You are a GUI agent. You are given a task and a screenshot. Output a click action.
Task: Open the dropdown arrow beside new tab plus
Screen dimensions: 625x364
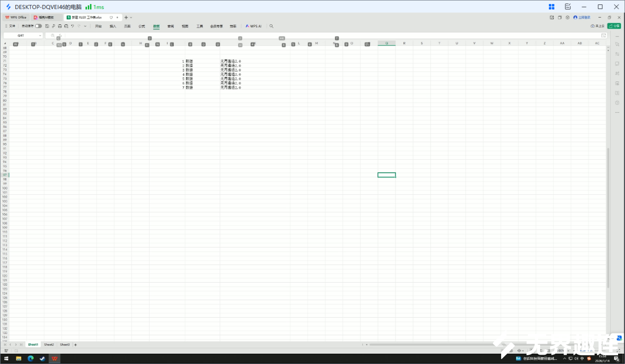(x=131, y=17)
